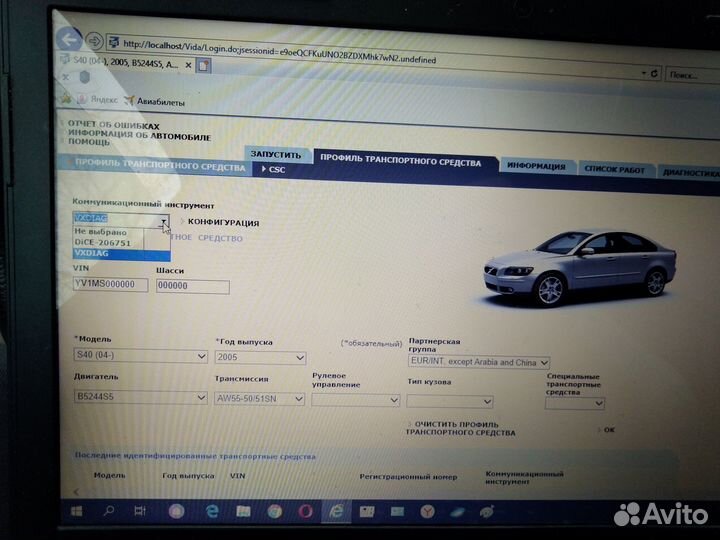Viewport: 720px width, 540px height.
Task: Click the Год выпуска column header in recent vehicles
Action: point(188,476)
